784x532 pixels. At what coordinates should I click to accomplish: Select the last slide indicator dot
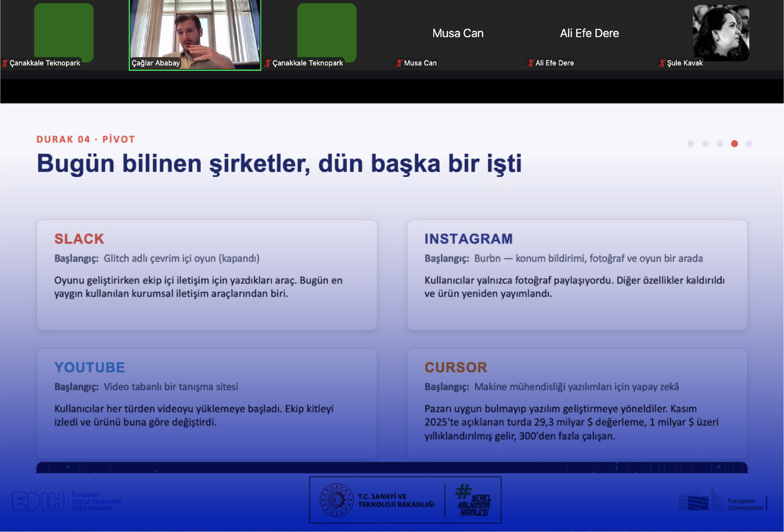(749, 144)
